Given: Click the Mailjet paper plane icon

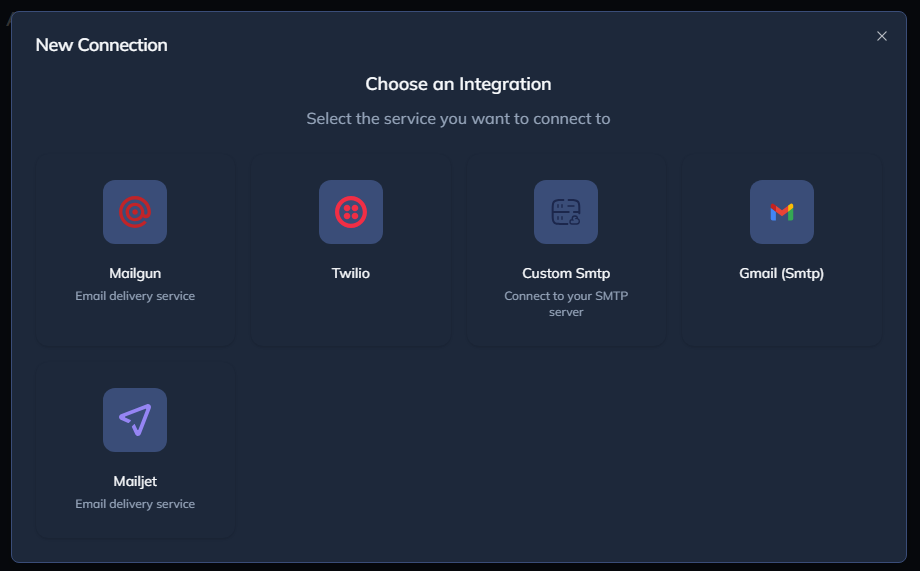Looking at the screenshot, I should click(x=135, y=420).
